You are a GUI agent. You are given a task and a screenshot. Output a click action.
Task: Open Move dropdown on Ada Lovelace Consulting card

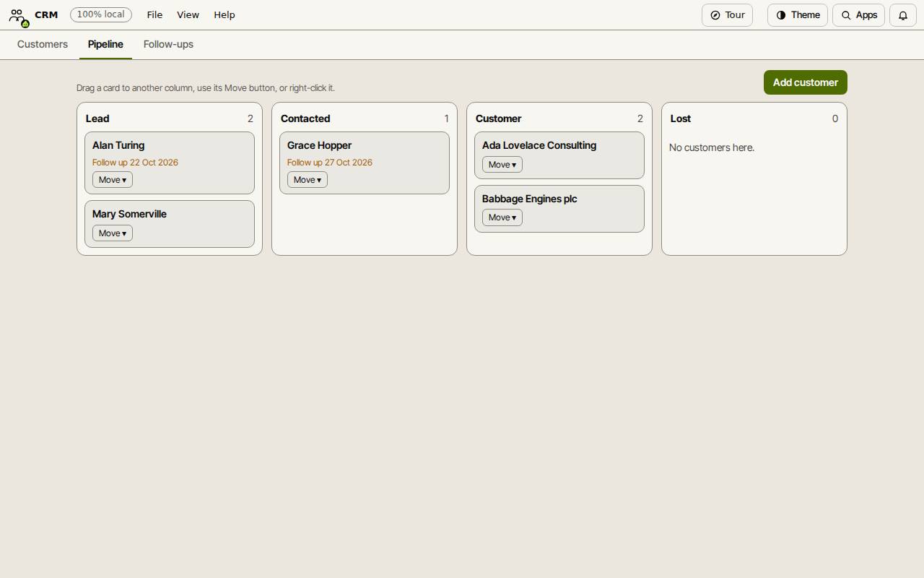502,165
